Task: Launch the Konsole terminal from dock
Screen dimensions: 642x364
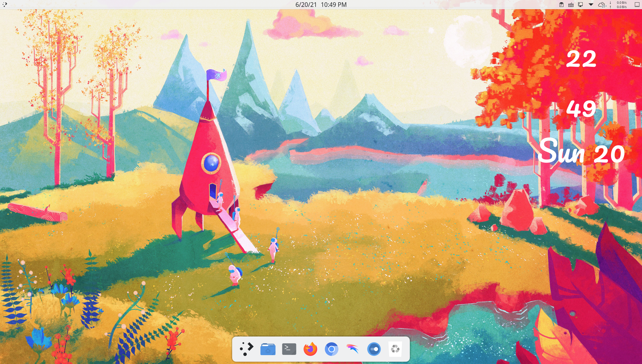Action: coord(289,349)
